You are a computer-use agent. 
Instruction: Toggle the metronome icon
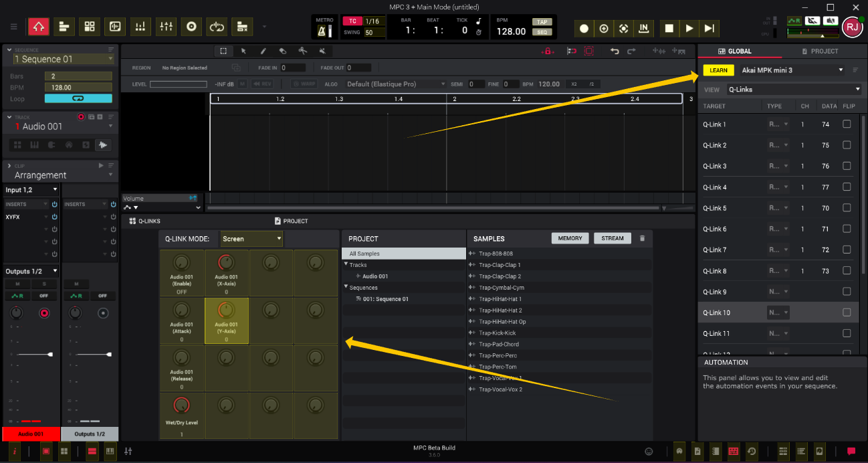[x=324, y=29]
